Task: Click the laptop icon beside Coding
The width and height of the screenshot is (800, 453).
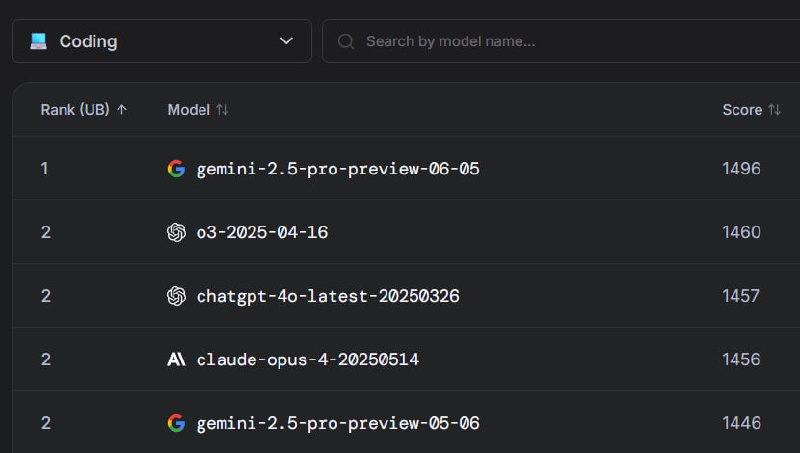Action: 38,41
